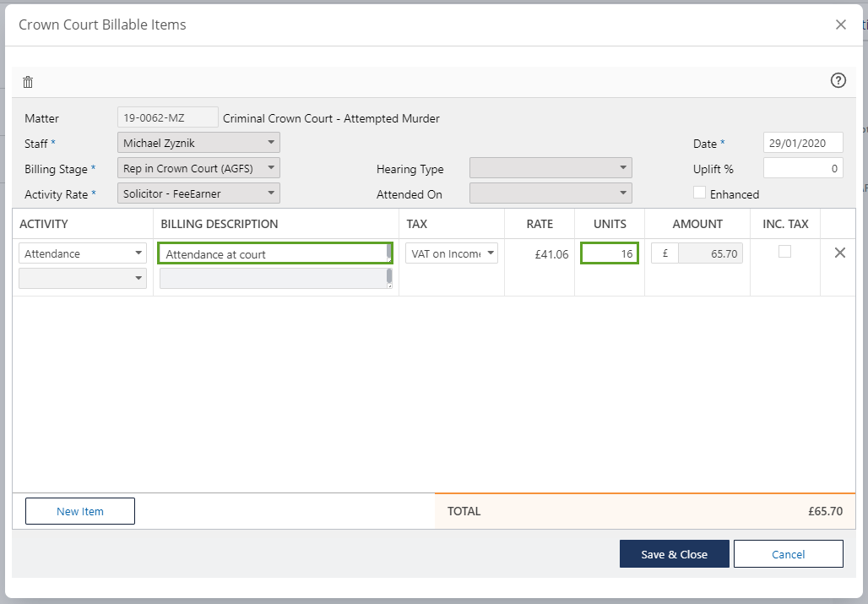Click the New Item button

click(80, 511)
